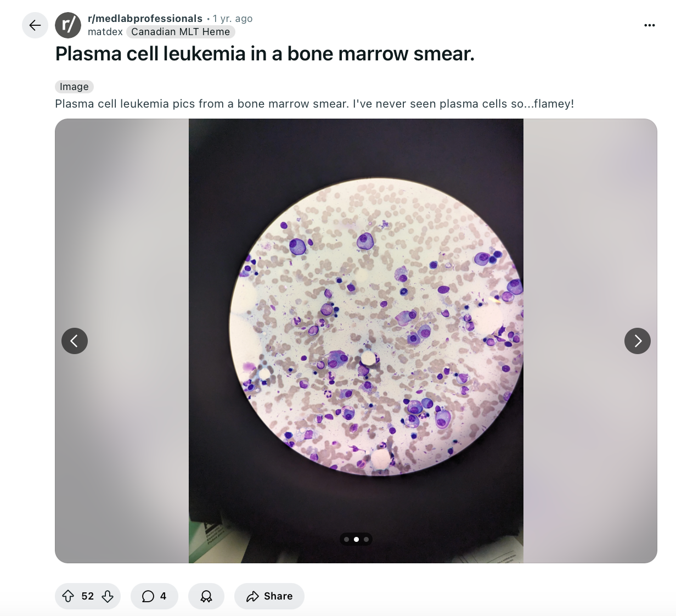The height and width of the screenshot is (616, 676).
Task: Go back with the left arrow button
Action: coord(35,25)
